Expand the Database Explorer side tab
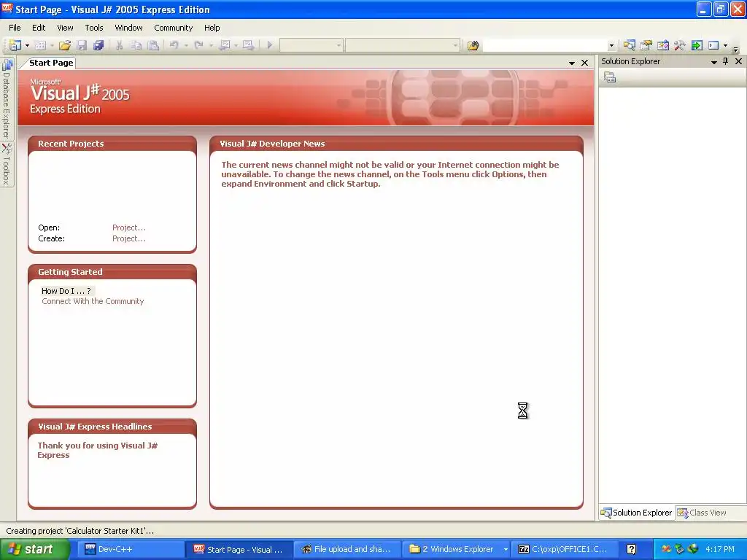 click(7, 98)
